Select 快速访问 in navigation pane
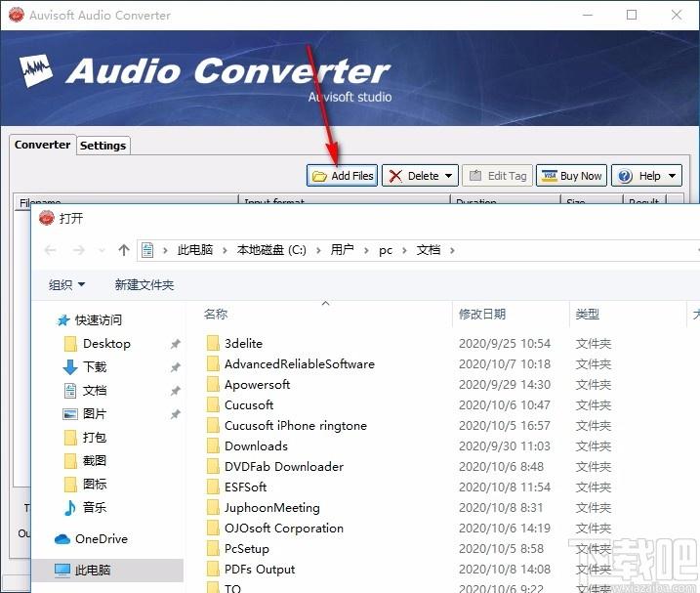The width and height of the screenshot is (700, 593). pos(99,320)
